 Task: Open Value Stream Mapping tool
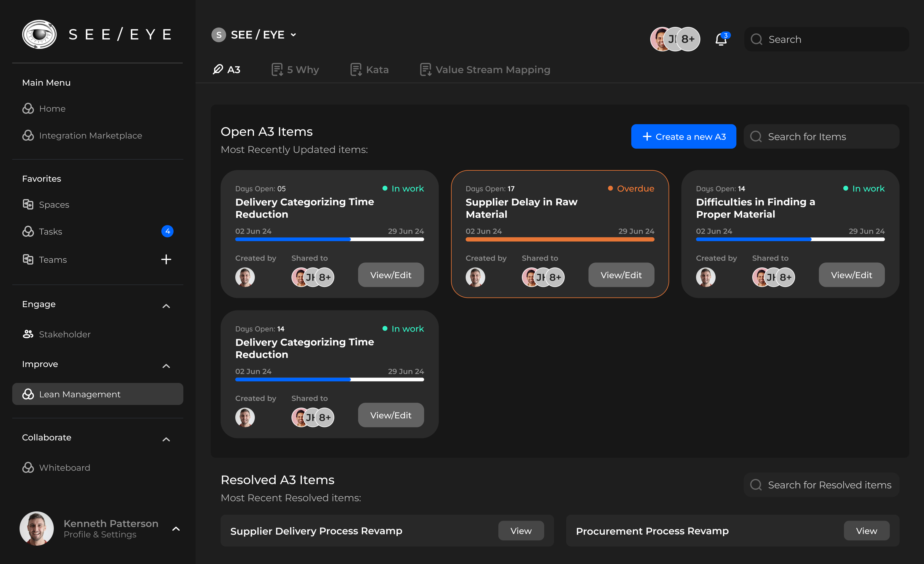[x=425, y=69]
